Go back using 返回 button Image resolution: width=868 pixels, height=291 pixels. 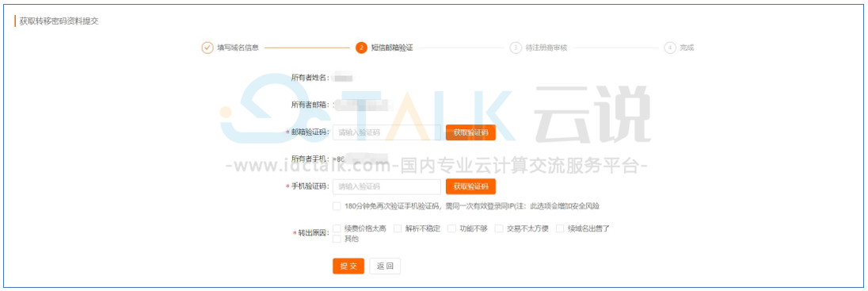click(385, 266)
